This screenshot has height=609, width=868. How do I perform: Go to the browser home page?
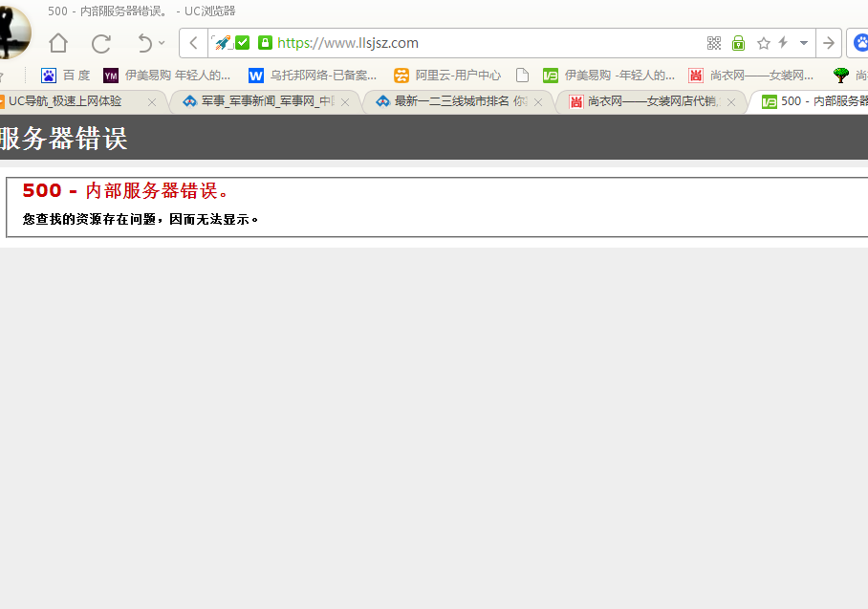(58, 43)
